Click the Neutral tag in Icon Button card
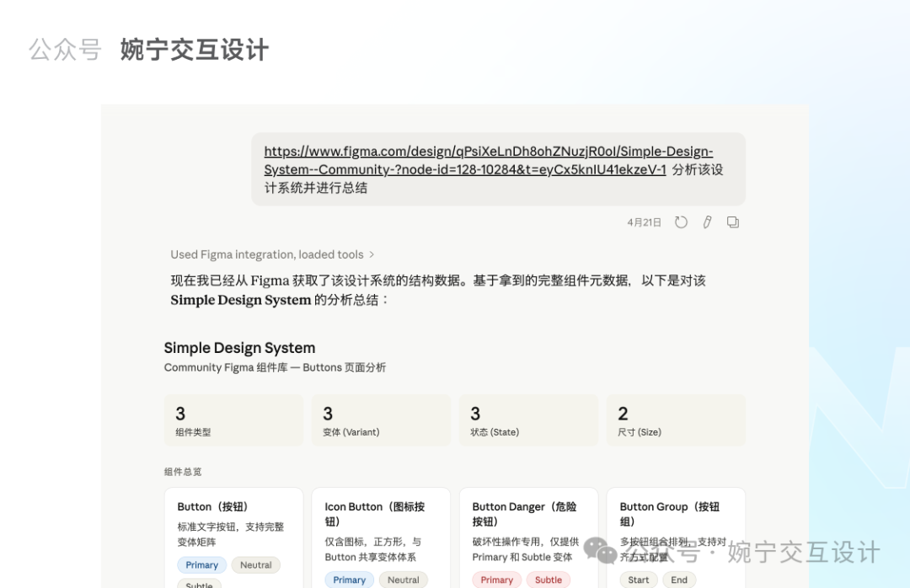The height and width of the screenshot is (588, 910). pyautogui.click(x=404, y=580)
